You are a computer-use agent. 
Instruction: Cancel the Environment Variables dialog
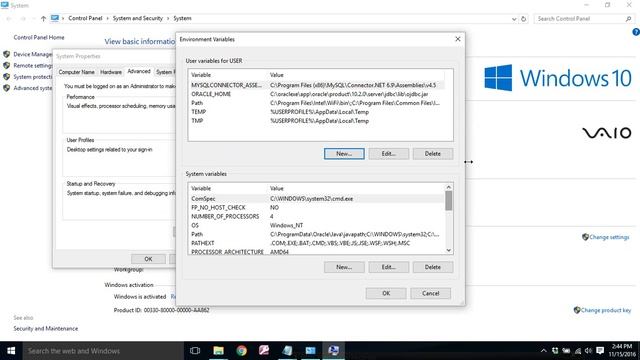pos(431,293)
